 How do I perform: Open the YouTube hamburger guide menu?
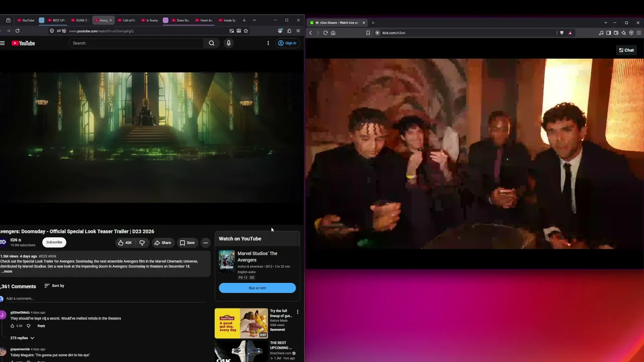pos(3,43)
